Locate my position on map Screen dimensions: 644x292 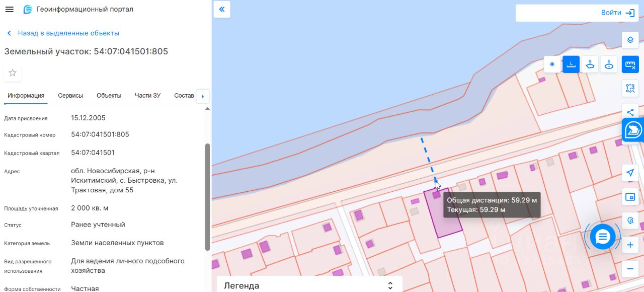click(630, 173)
